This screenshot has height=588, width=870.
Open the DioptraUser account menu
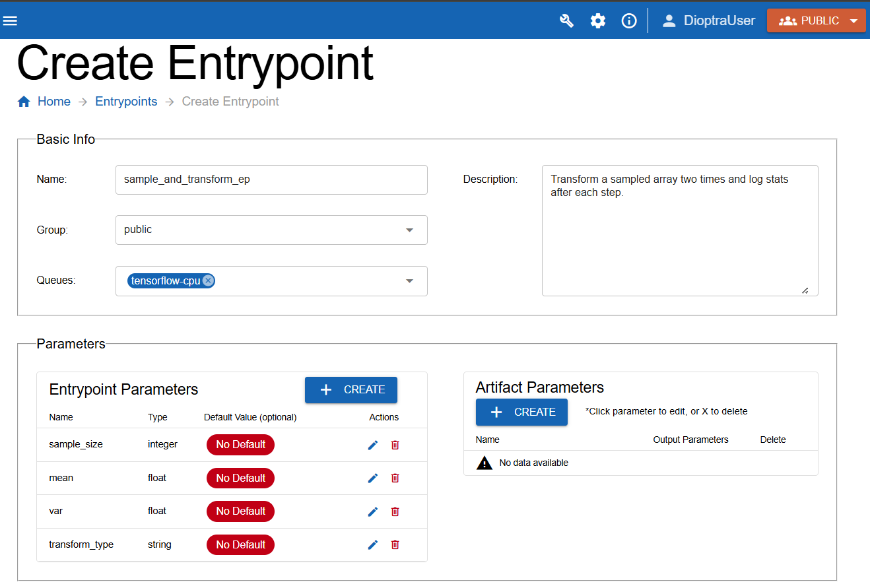click(708, 21)
